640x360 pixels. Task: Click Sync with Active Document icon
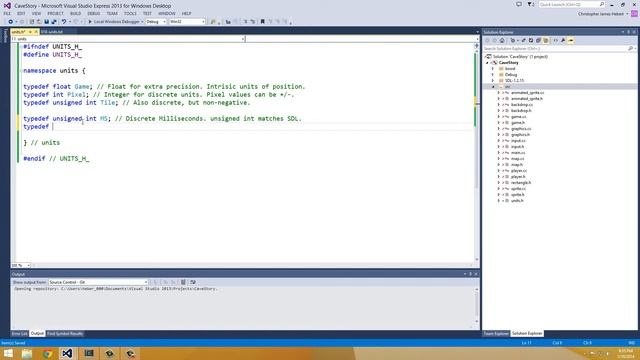(523, 40)
